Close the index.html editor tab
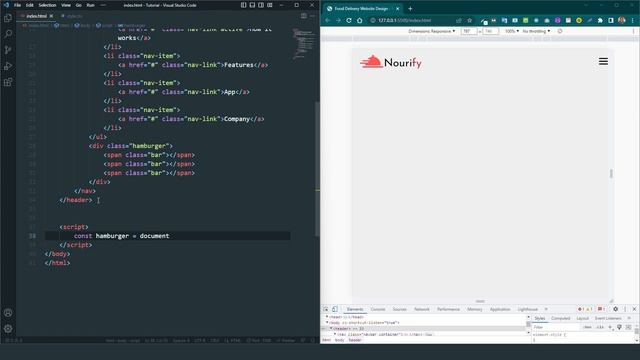640x360 pixels. (x=51, y=16)
